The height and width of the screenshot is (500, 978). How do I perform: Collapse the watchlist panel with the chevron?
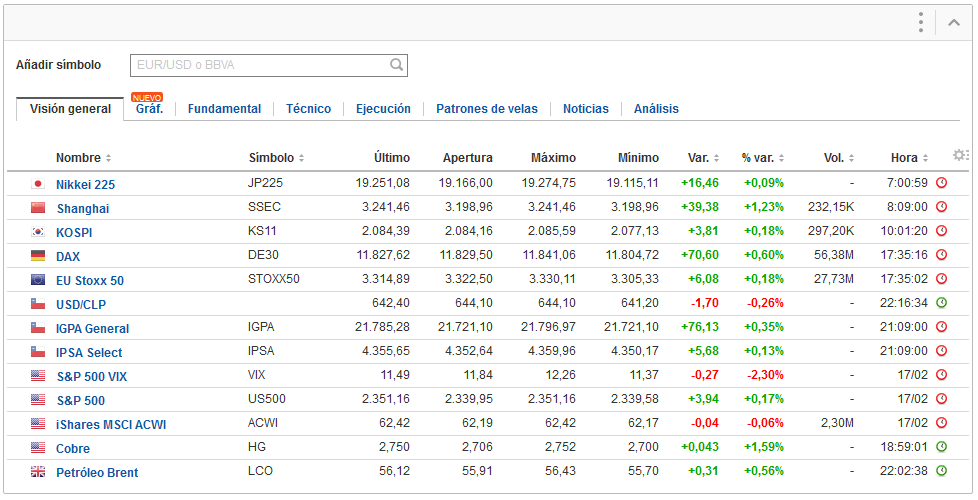pos(954,22)
